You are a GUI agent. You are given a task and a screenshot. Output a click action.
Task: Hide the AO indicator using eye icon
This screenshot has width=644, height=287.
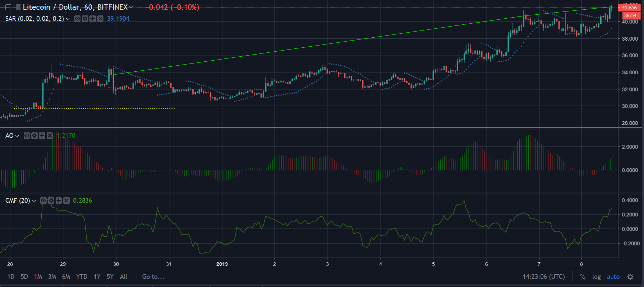[x=27, y=136]
